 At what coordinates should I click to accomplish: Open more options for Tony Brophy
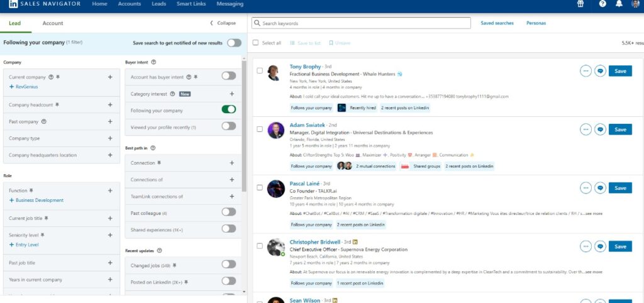(586, 71)
